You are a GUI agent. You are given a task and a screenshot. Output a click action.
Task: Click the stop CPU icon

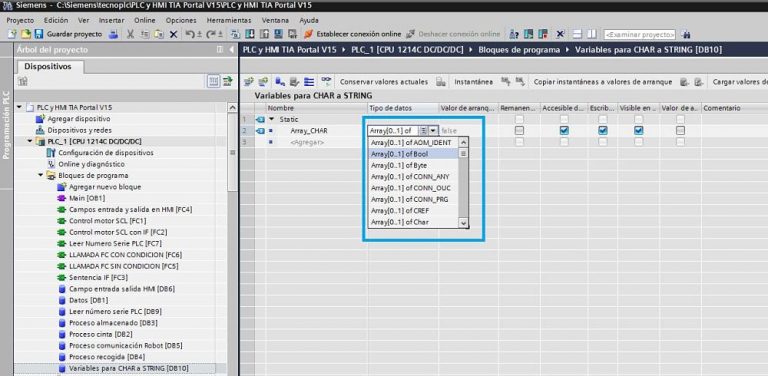pos(543,34)
